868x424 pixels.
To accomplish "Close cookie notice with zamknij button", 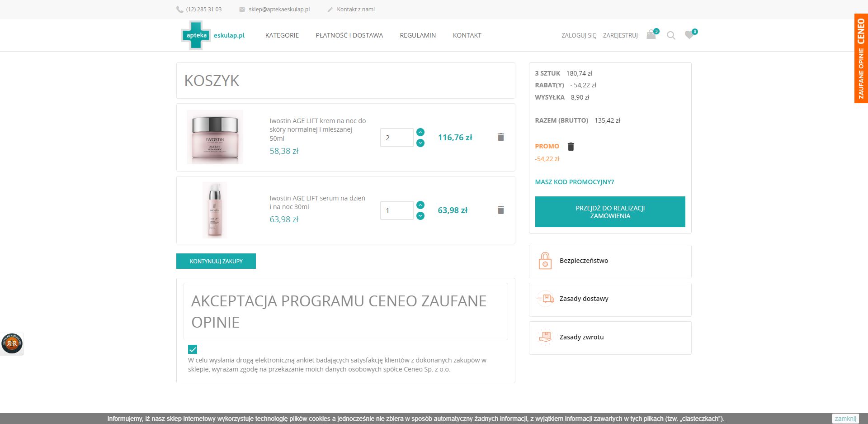I will point(845,419).
